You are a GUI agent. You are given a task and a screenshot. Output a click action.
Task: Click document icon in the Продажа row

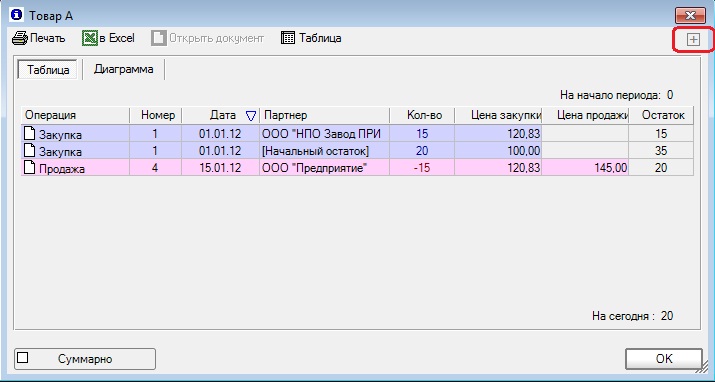pyautogui.click(x=30, y=167)
